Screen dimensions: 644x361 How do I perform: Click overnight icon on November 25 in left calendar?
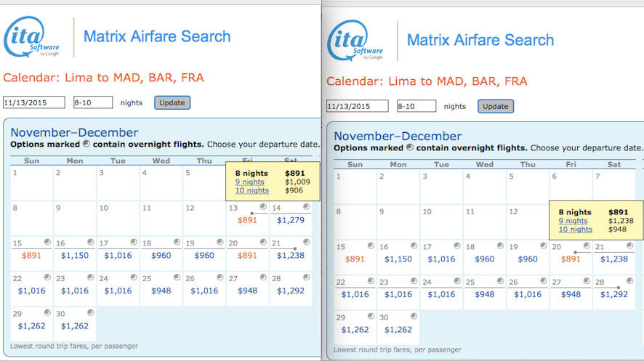177,277
